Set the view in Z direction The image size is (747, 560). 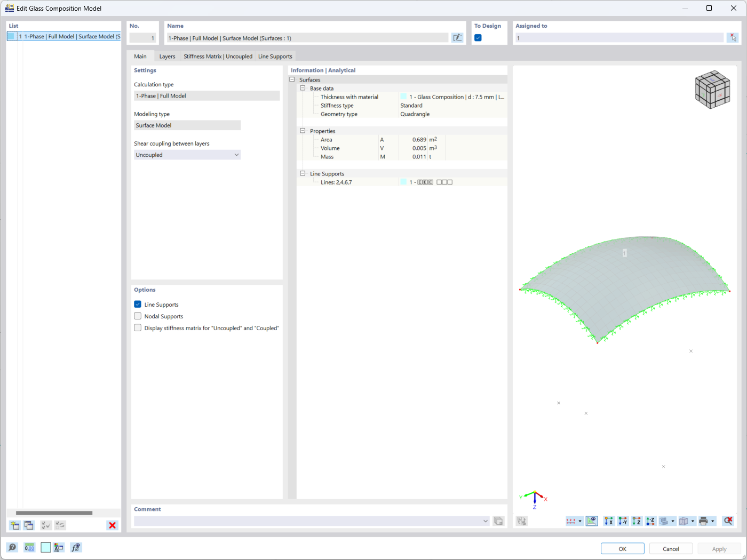coord(636,521)
